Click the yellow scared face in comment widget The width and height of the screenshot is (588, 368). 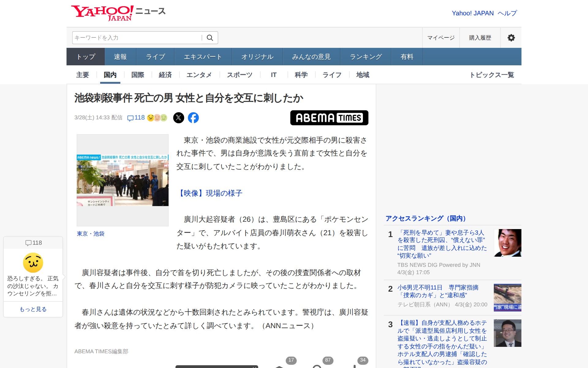coord(33,263)
